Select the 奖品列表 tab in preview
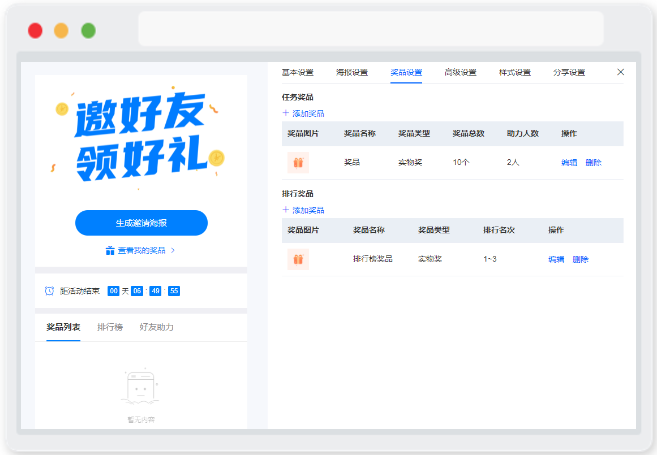Viewport: 657px width, 455px height. click(63, 327)
